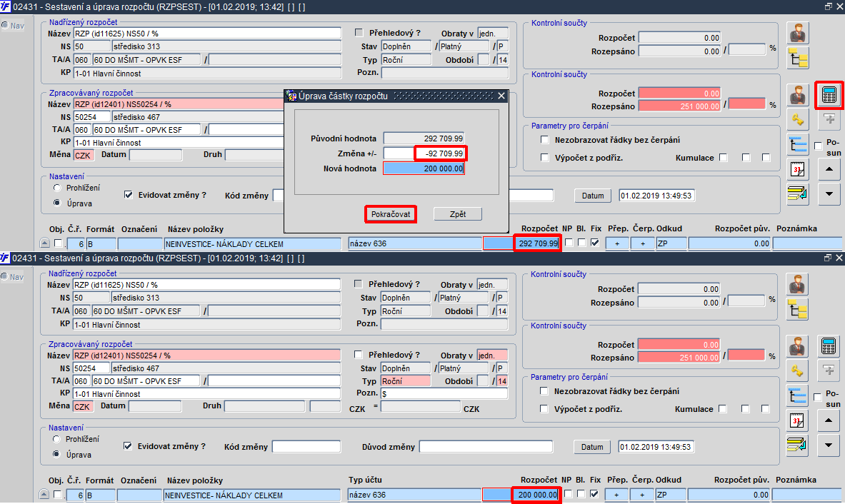Click the yellow bars with arrow icon, top window
This screenshot has width=845, height=504.
coord(798,193)
